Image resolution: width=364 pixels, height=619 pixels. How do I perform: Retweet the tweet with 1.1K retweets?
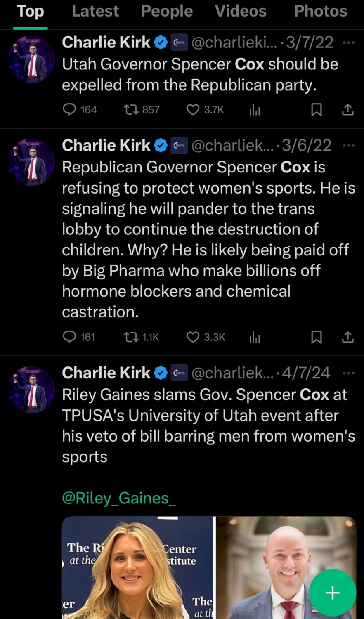tap(131, 337)
